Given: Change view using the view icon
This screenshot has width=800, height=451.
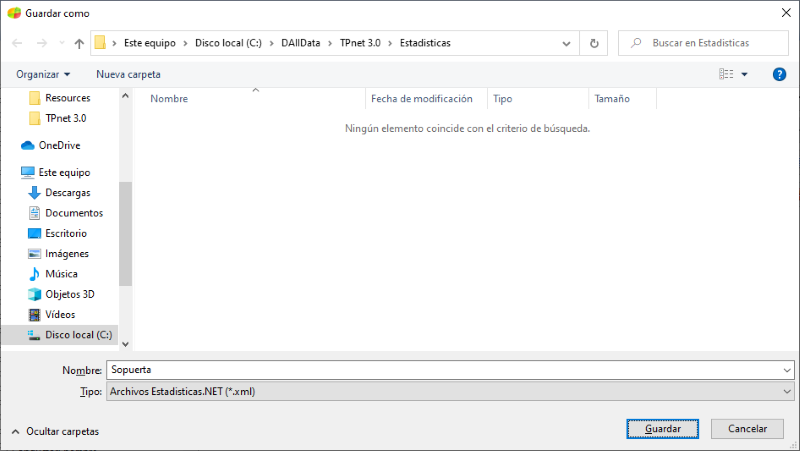Looking at the screenshot, I should point(726,74).
